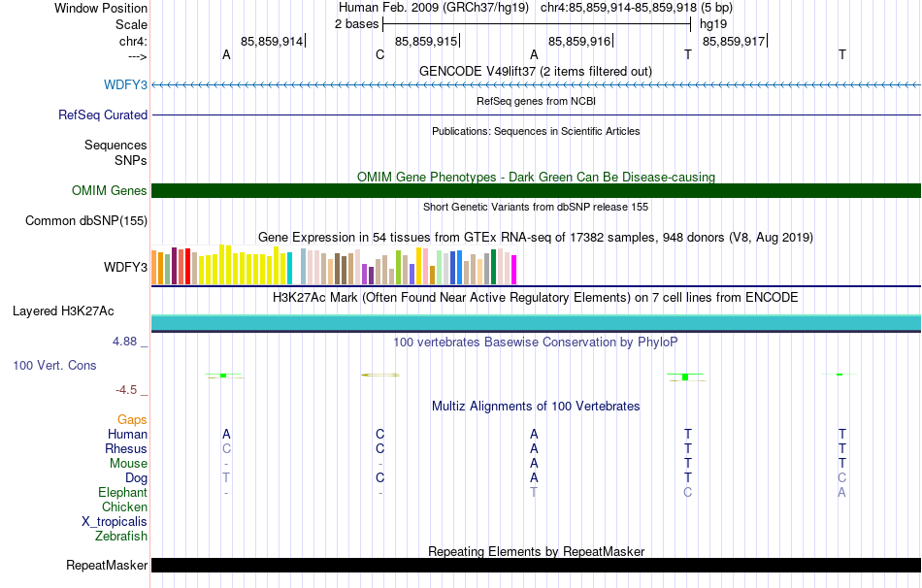Click the Common dbSNP(155) track label
922x588 pixels.
(x=86, y=220)
